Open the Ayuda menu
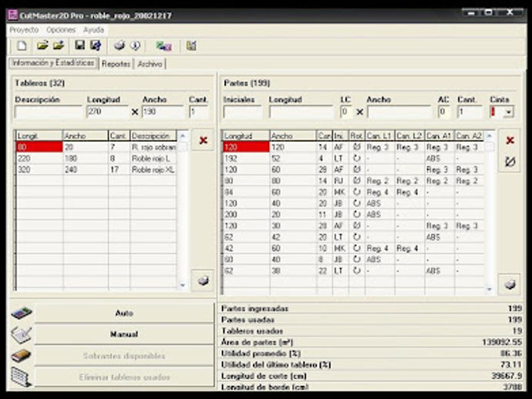 pyautogui.click(x=93, y=30)
